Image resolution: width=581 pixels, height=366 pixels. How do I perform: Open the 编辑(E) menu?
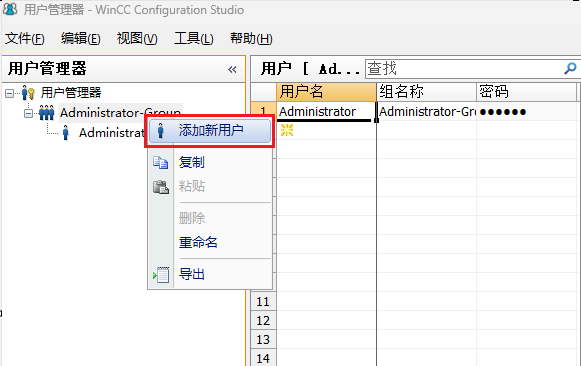(80, 39)
